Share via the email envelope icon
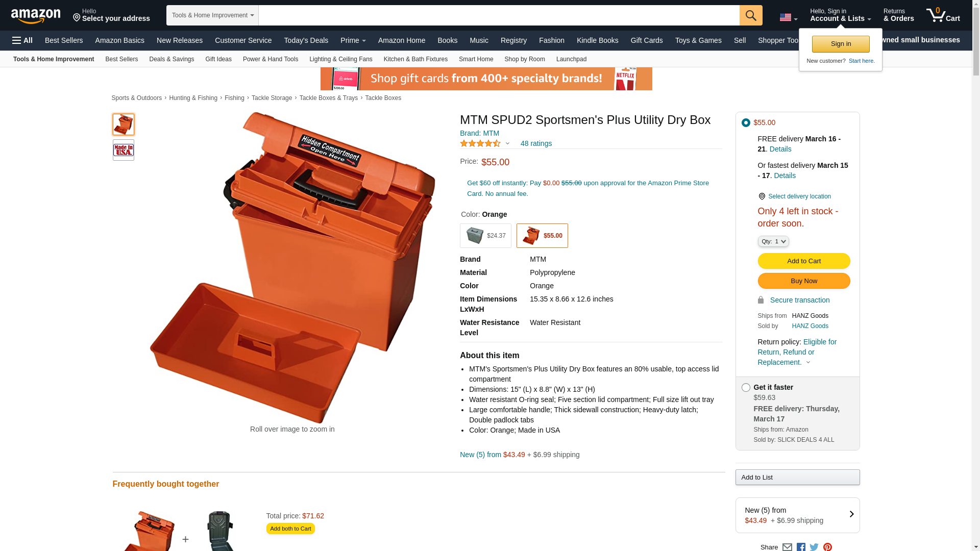Image resolution: width=980 pixels, height=551 pixels. point(787,547)
